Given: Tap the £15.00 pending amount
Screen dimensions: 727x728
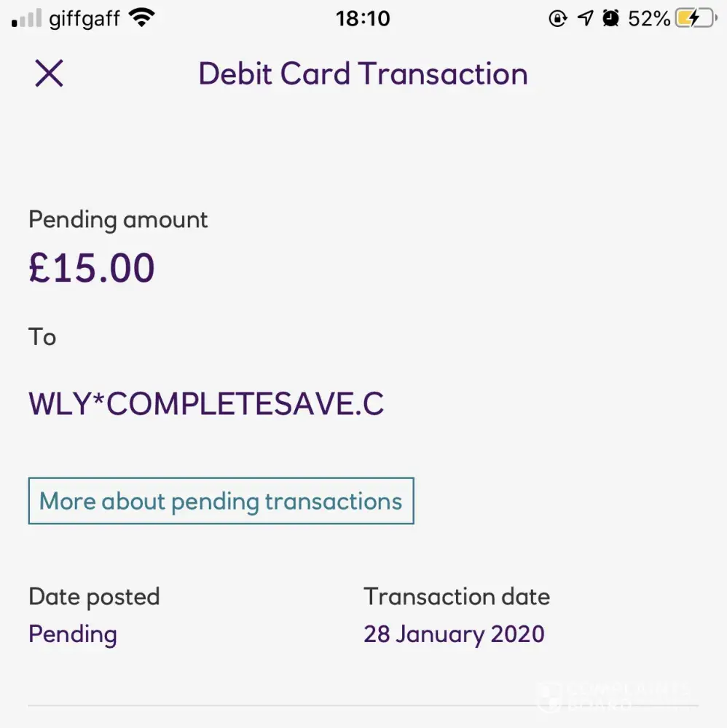Looking at the screenshot, I should pos(92,268).
